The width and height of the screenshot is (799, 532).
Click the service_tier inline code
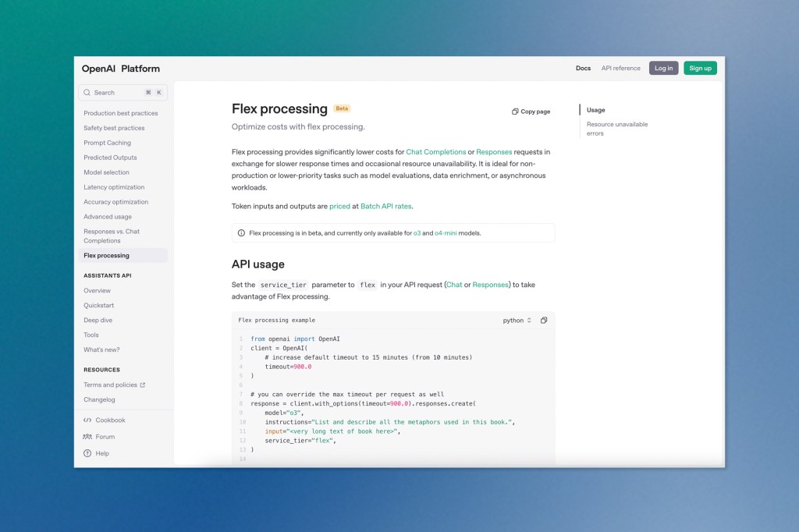click(x=283, y=285)
